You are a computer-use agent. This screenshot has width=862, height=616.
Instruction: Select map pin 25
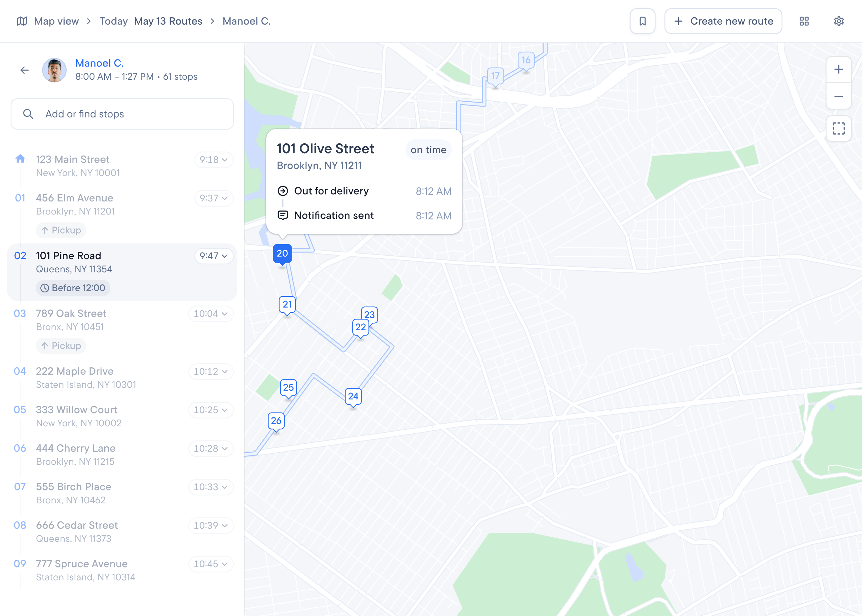[288, 388]
